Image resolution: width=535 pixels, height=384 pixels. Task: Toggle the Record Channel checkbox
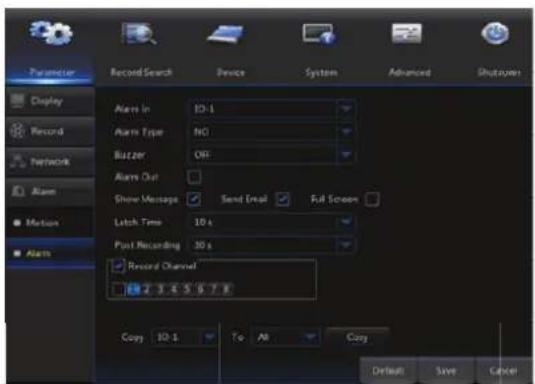pyautogui.click(x=118, y=266)
